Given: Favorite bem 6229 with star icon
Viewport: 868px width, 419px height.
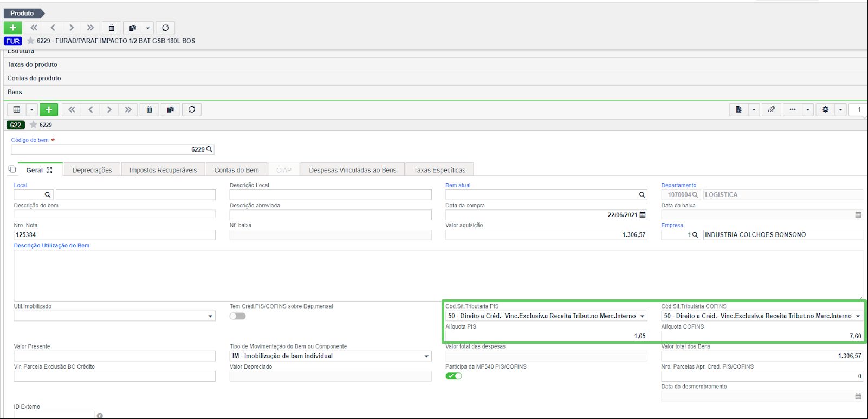Looking at the screenshot, I should [x=34, y=125].
